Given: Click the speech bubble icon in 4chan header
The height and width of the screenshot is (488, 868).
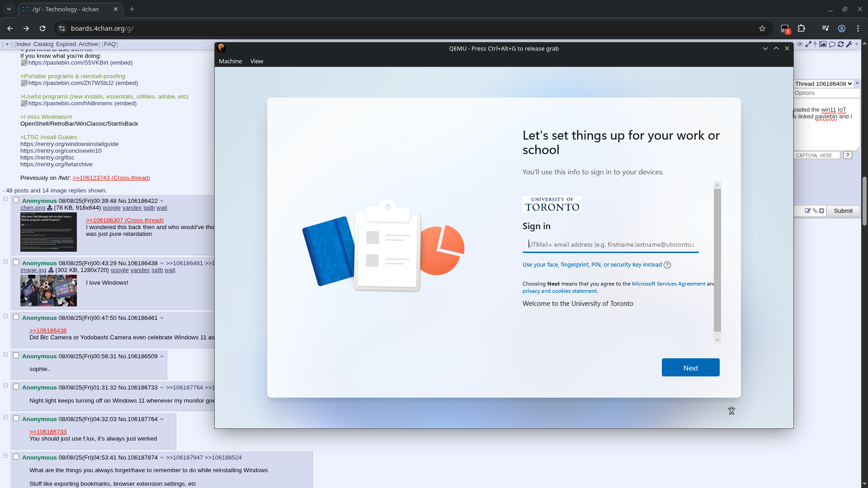Looking at the screenshot, I should 832,44.
